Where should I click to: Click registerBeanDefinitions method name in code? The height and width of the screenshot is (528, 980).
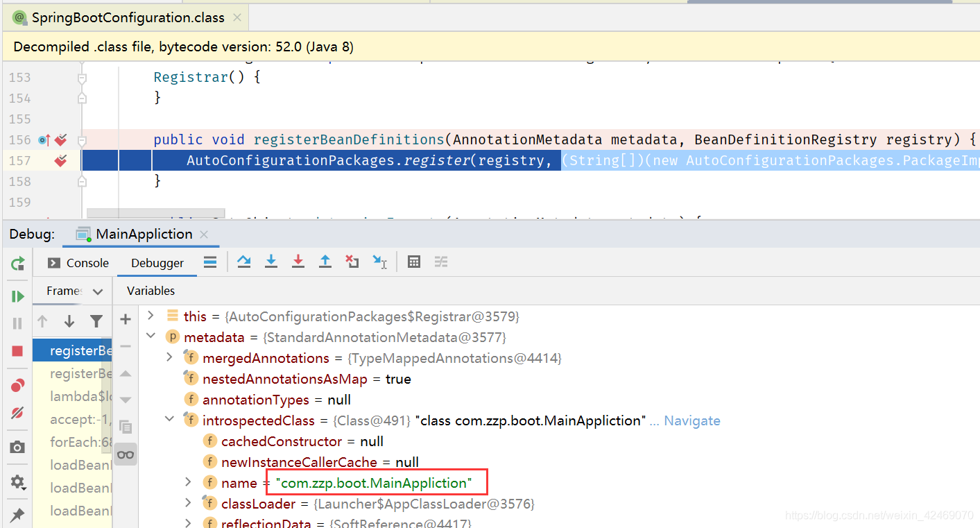tap(348, 139)
